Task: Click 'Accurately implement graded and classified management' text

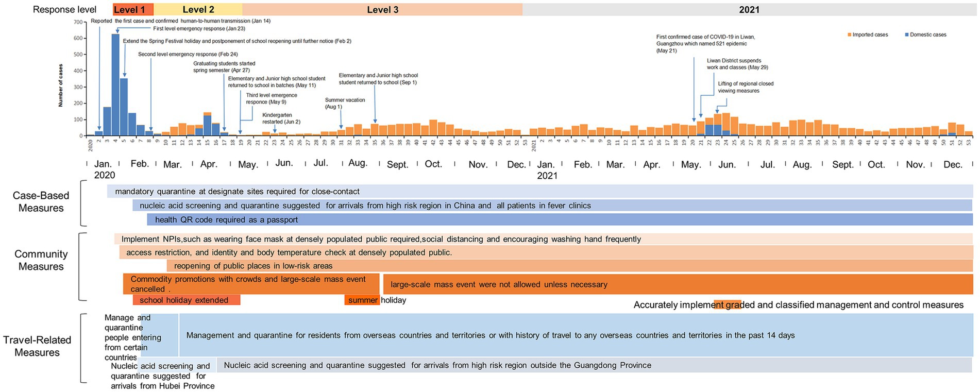Action: click(x=798, y=305)
